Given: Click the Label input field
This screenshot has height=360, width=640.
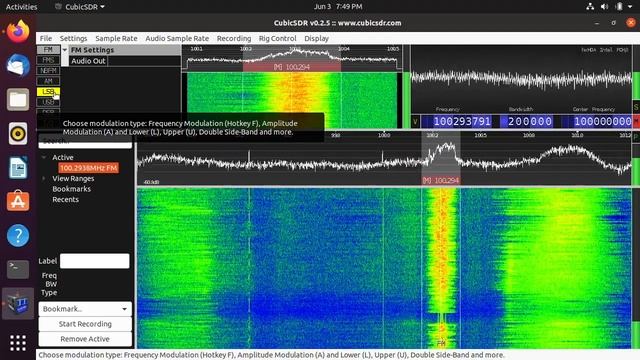Looking at the screenshot, I should [x=95, y=261].
